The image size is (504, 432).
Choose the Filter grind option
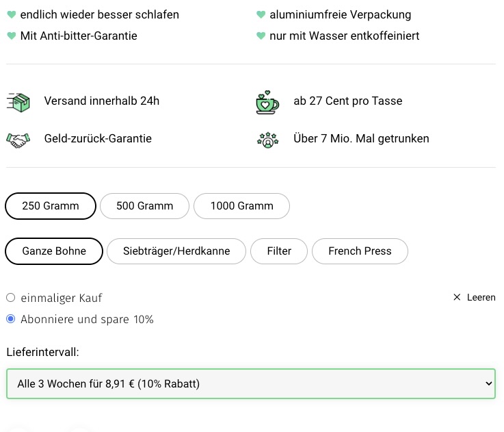click(279, 251)
